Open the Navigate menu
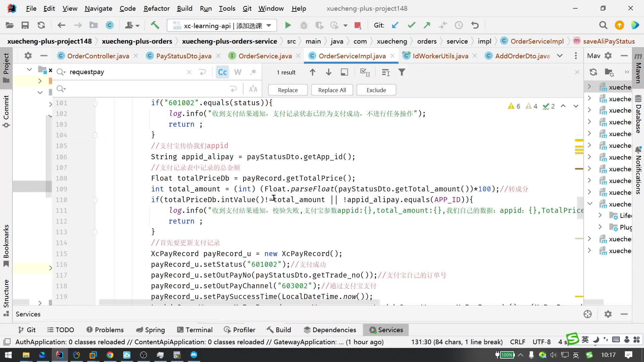644x362 pixels. [98, 8]
